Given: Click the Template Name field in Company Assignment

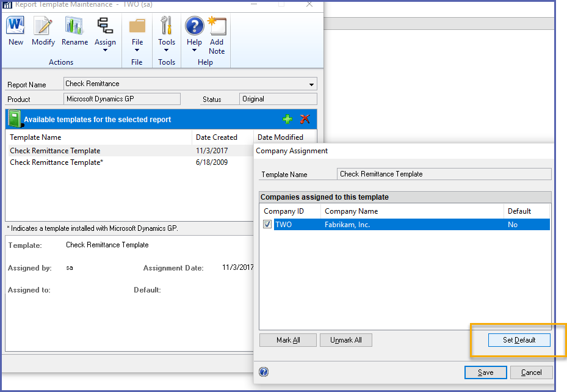Looking at the screenshot, I should coord(444,174).
